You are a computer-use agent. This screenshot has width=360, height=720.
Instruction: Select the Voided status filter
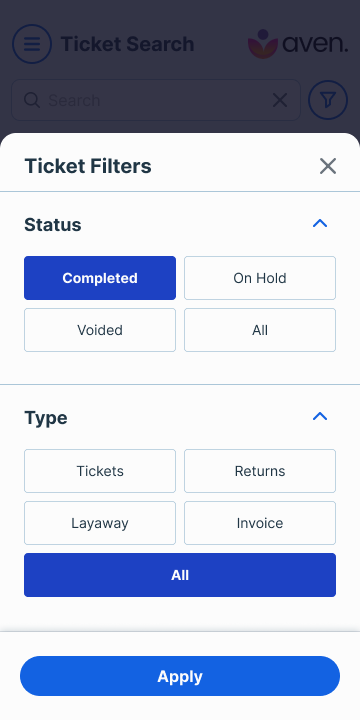click(100, 330)
